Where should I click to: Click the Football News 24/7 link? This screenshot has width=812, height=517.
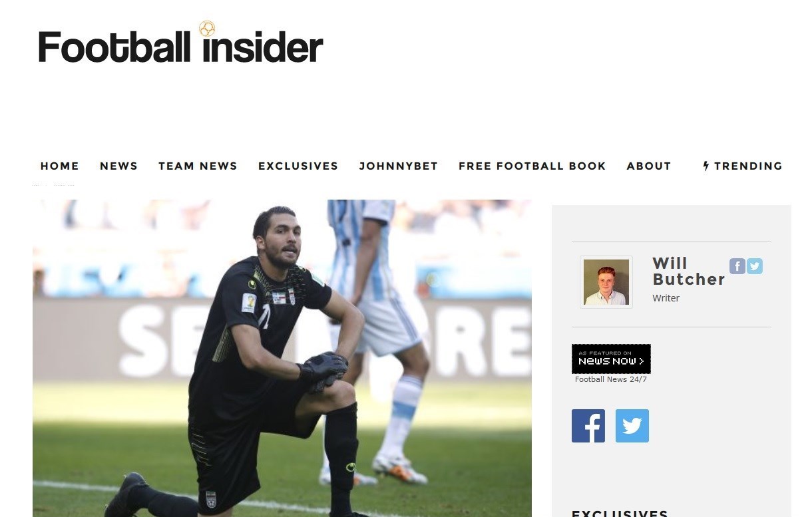(611, 379)
